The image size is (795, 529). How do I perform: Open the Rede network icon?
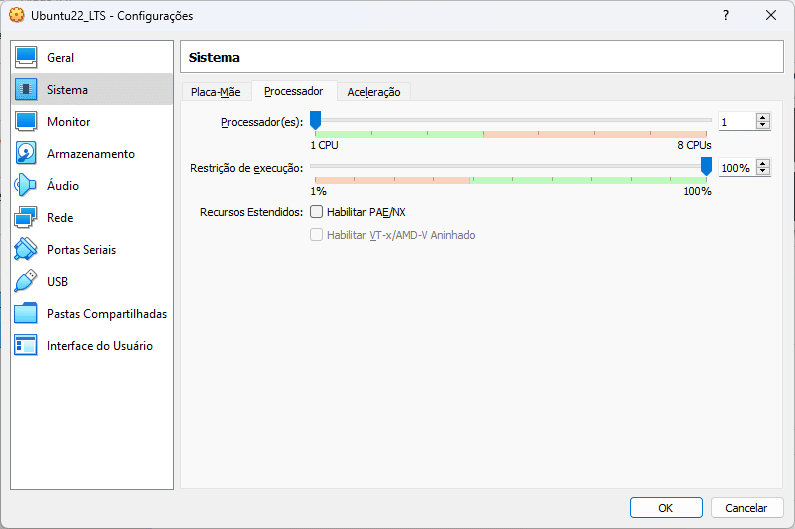(x=26, y=218)
